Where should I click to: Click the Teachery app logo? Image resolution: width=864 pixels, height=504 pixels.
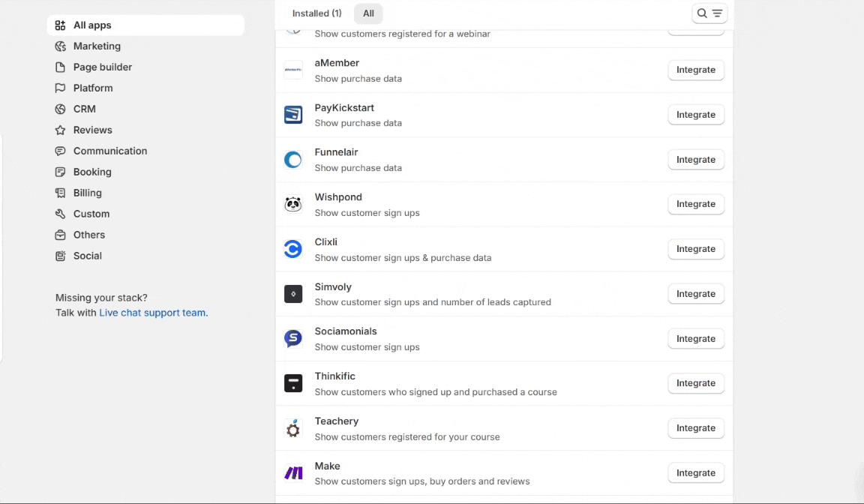(293, 428)
